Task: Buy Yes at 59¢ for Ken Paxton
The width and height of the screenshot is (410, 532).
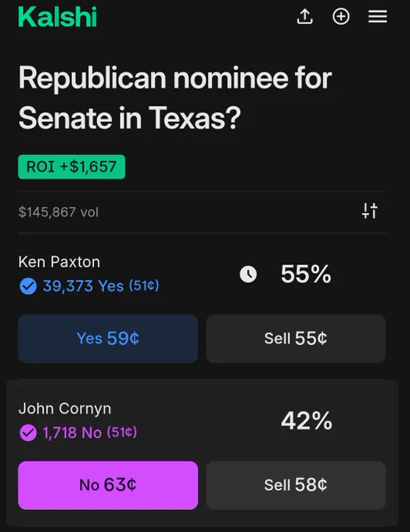Action: click(x=108, y=338)
